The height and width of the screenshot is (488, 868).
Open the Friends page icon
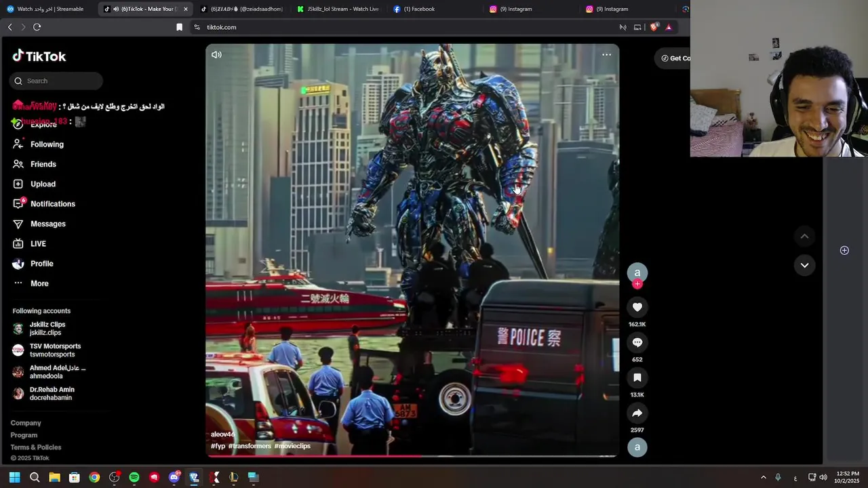coord(18,164)
